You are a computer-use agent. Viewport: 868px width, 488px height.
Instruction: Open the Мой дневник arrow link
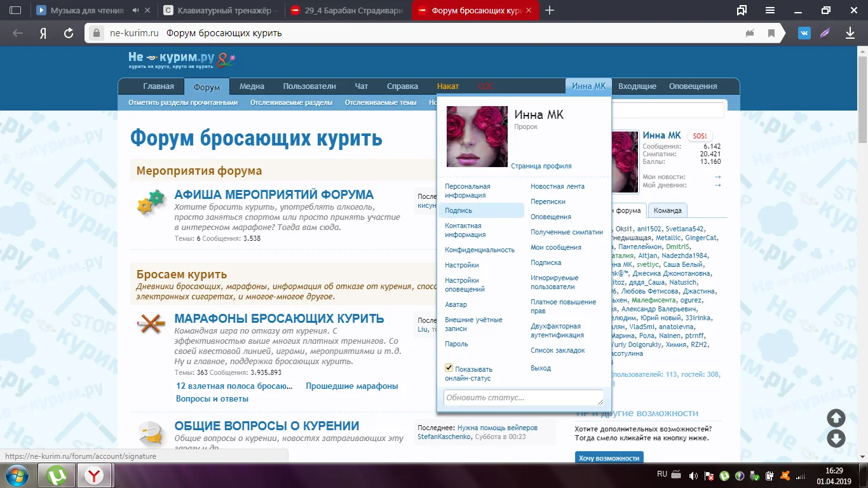717,185
